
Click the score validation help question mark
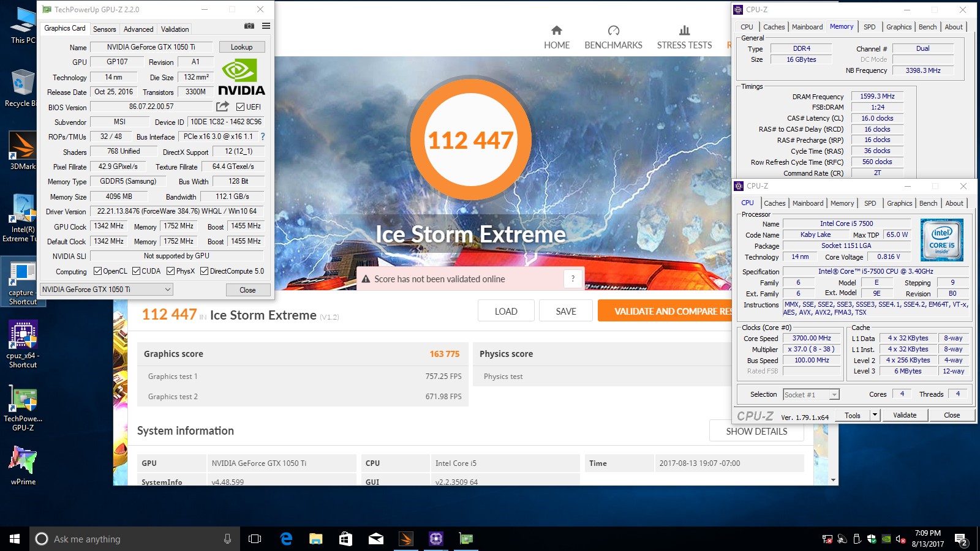[573, 279]
